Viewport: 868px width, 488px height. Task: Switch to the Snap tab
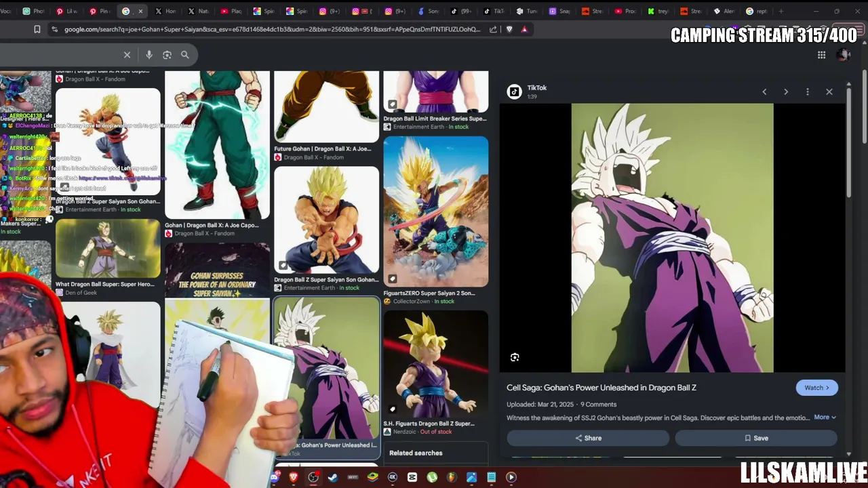click(559, 12)
